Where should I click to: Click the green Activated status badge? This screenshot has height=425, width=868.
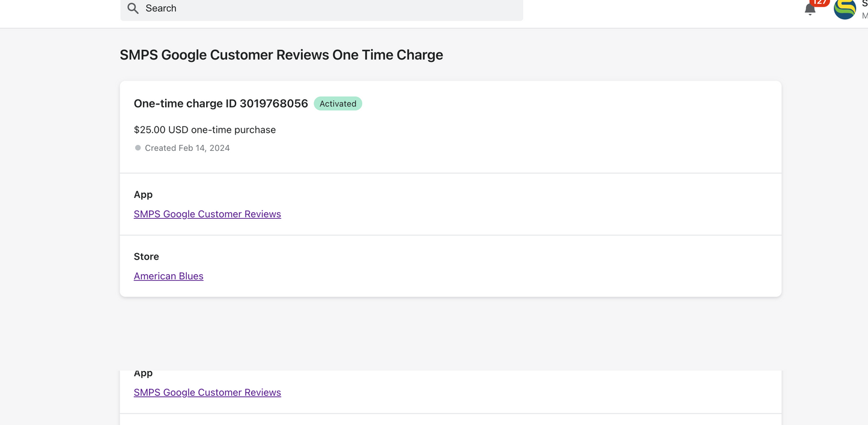click(x=338, y=103)
